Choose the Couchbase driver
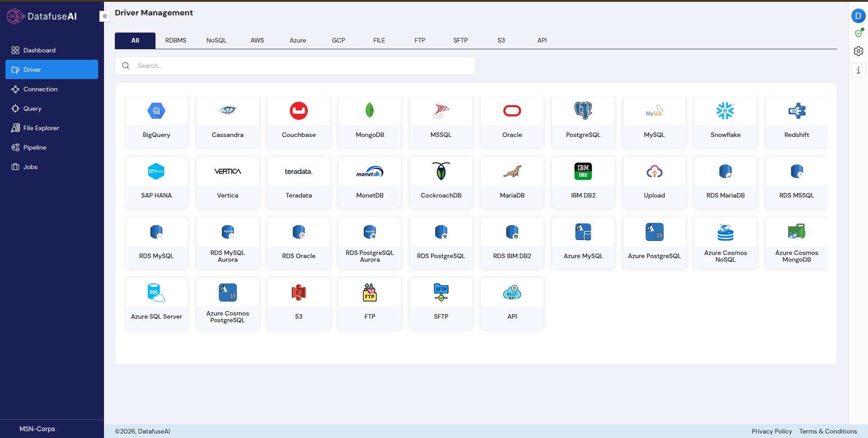The width and height of the screenshot is (868, 438). point(299,122)
